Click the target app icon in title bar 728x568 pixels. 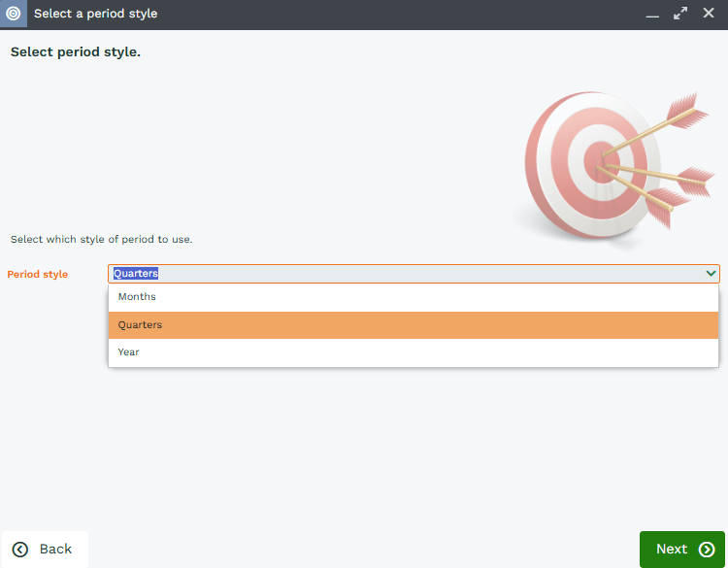14,14
